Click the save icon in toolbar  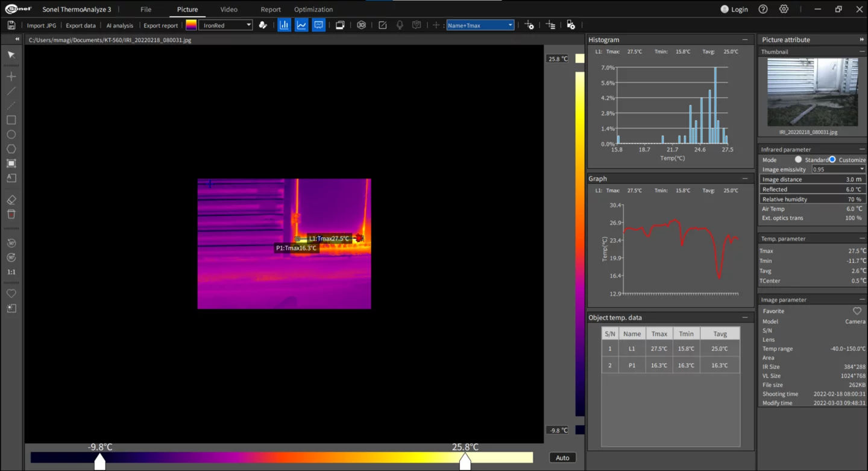(x=11, y=25)
